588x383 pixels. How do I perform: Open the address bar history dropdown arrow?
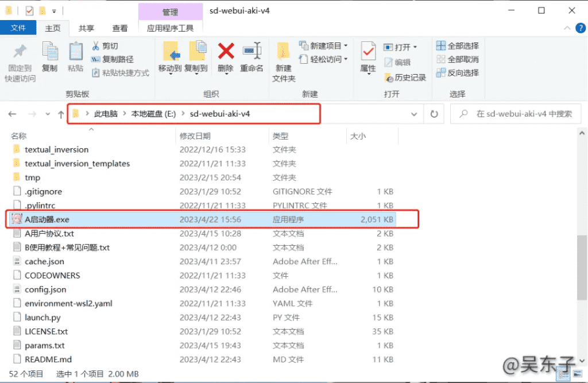pyautogui.click(x=414, y=114)
